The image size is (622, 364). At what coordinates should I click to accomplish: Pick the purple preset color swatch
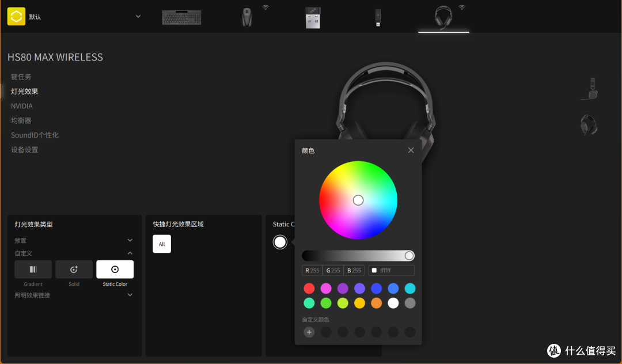[343, 289]
